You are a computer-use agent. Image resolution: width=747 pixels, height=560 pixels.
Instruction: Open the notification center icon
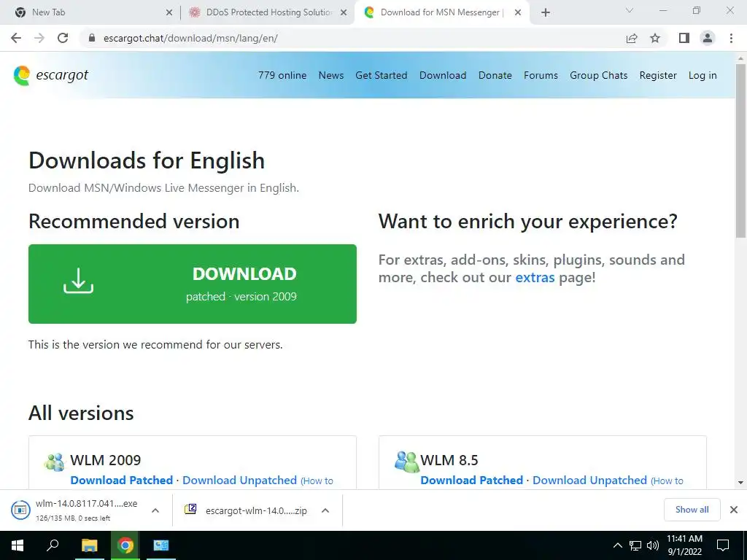coord(723,545)
